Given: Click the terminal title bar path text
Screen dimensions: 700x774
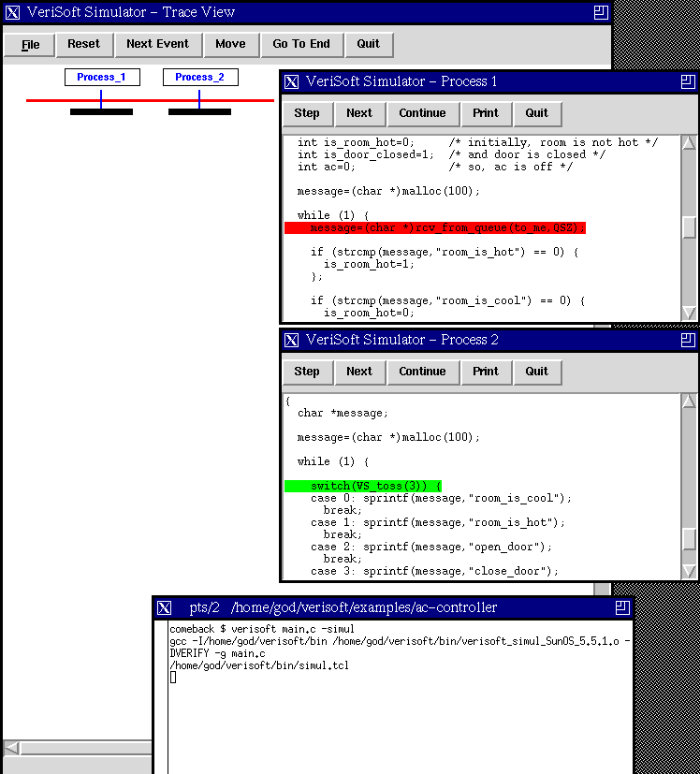Looking at the screenshot, I should click(363, 607).
